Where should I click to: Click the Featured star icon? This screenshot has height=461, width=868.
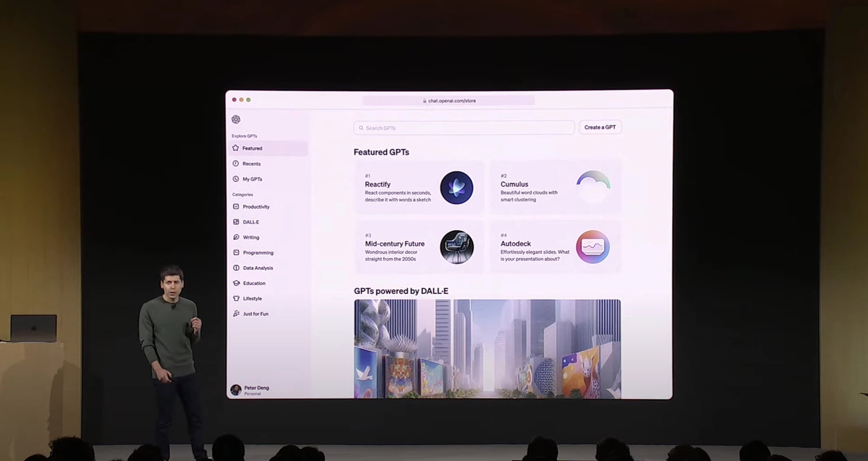click(236, 148)
